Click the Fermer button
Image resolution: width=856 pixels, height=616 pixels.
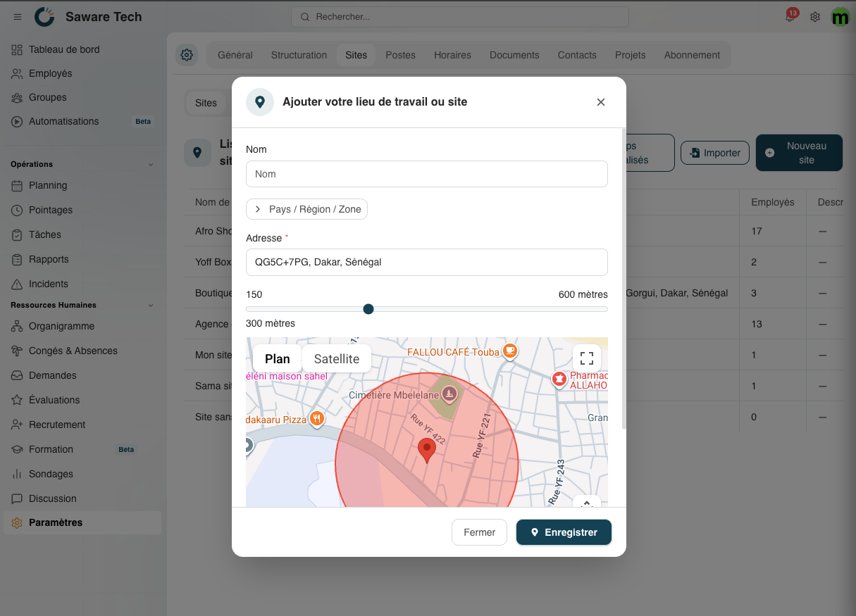click(x=479, y=532)
